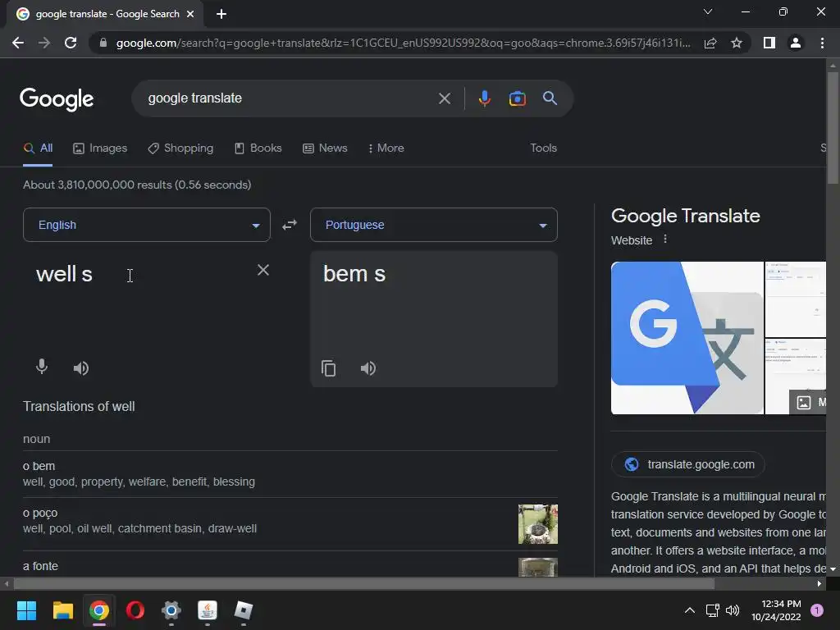Viewport: 840px width, 630px height.
Task: Open the clock and date panel
Action: (x=776, y=610)
